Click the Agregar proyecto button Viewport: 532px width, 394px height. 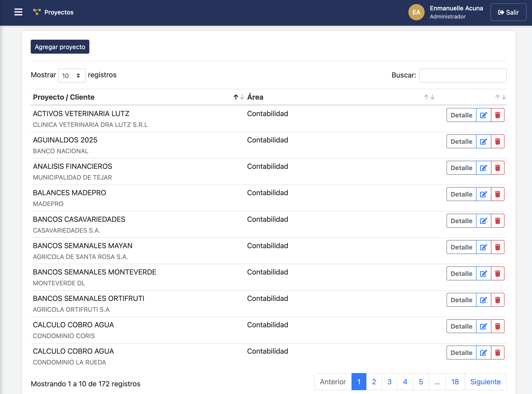pyautogui.click(x=60, y=47)
